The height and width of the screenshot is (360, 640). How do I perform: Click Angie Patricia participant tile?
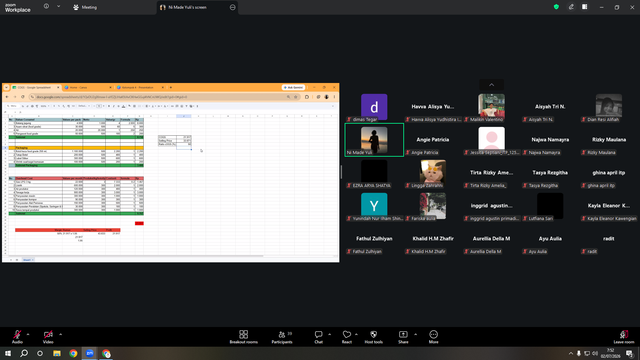click(x=433, y=140)
